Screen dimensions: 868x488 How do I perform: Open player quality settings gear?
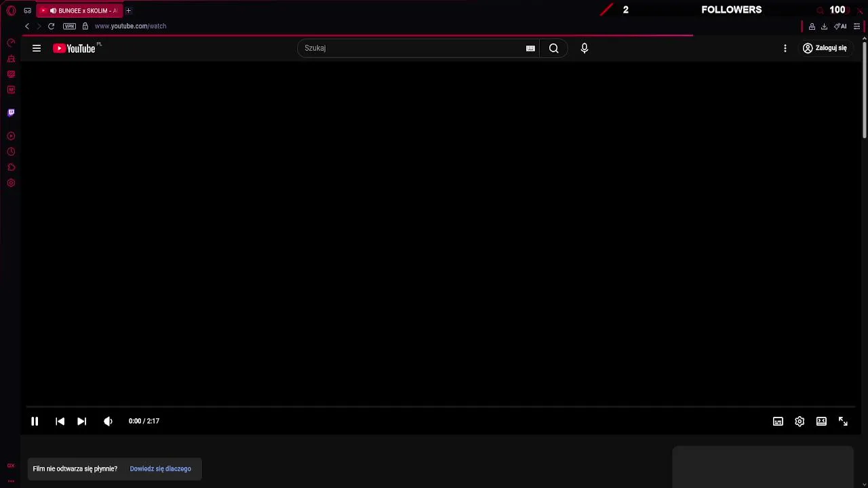click(x=800, y=421)
